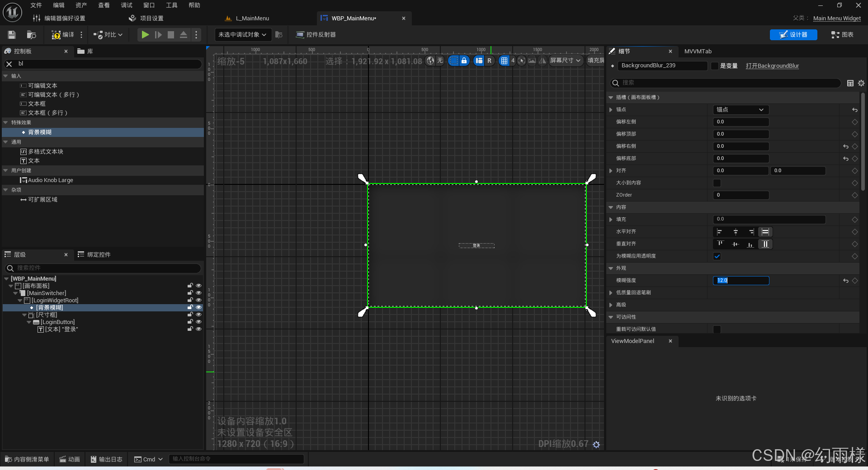The height and width of the screenshot is (470, 868).
Task: Toggle 大小到内容 size to content checkbox
Action: [x=717, y=183]
